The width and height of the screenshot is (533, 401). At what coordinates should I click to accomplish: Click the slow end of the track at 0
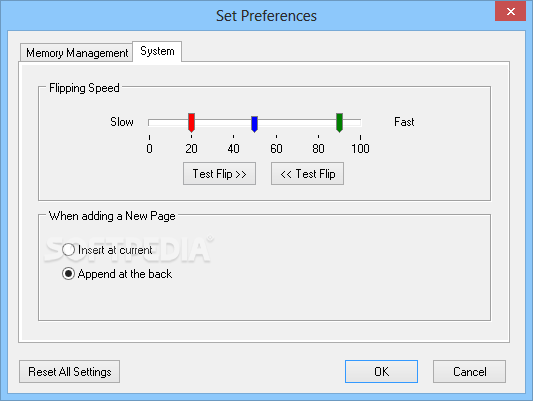[x=150, y=123]
